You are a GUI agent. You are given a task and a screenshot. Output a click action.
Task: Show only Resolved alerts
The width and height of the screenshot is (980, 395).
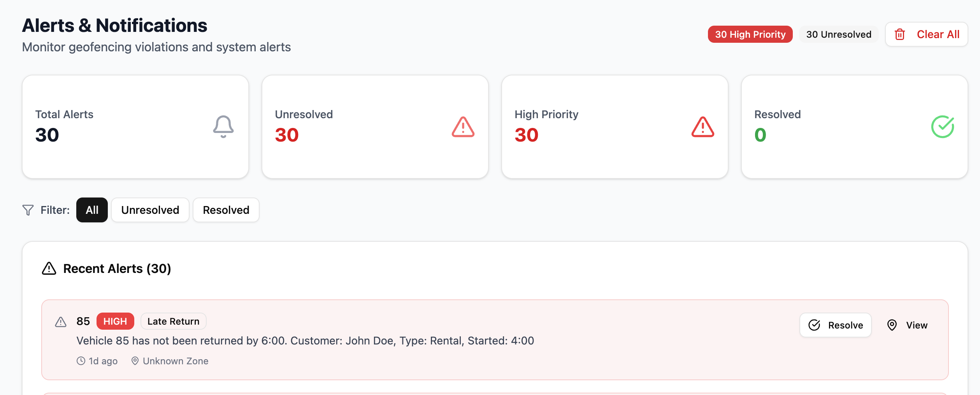coord(226,210)
